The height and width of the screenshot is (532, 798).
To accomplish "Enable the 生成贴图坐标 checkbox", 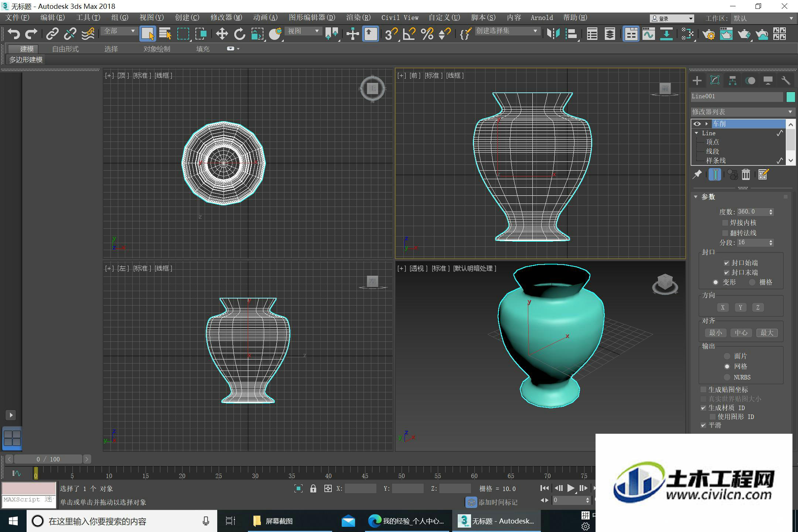I will (703, 390).
